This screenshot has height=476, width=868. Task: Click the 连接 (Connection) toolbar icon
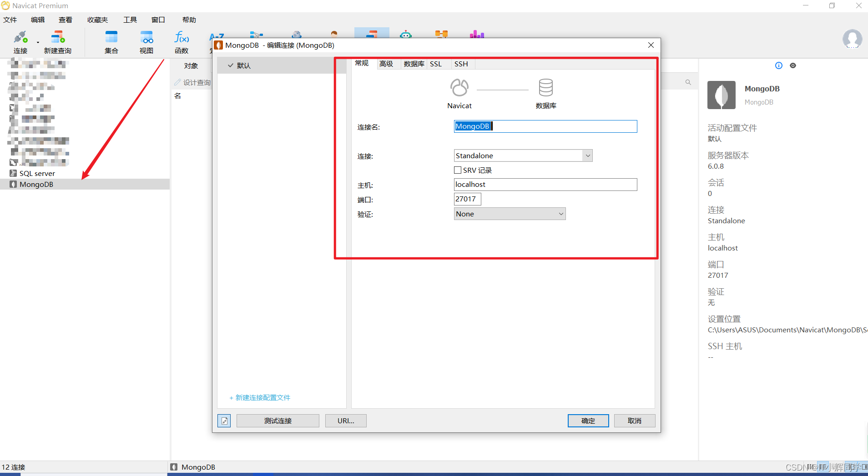[20, 42]
